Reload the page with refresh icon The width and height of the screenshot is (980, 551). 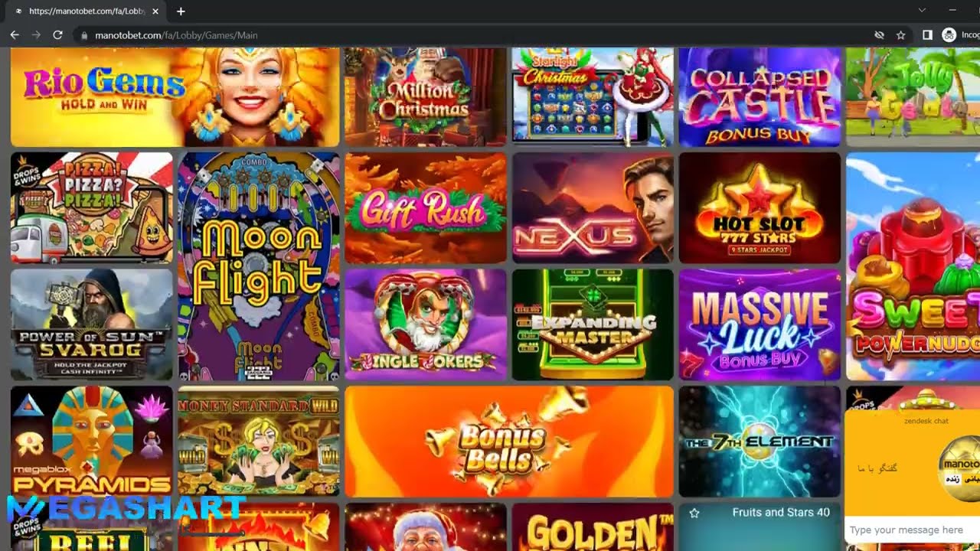pos(57,35)
